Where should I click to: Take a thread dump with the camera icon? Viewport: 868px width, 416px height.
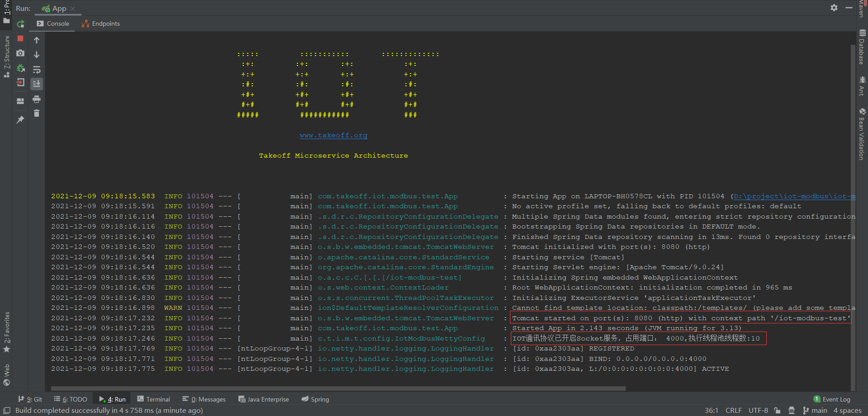pos(20,53)
